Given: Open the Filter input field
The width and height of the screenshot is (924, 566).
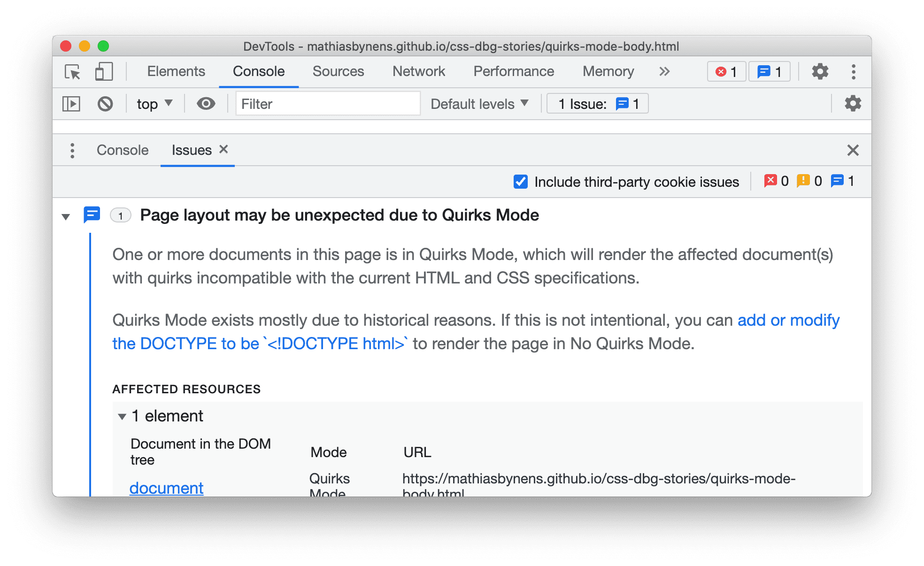Looking at the screenshot, I should pyautogui.click(x=324, y=103).
